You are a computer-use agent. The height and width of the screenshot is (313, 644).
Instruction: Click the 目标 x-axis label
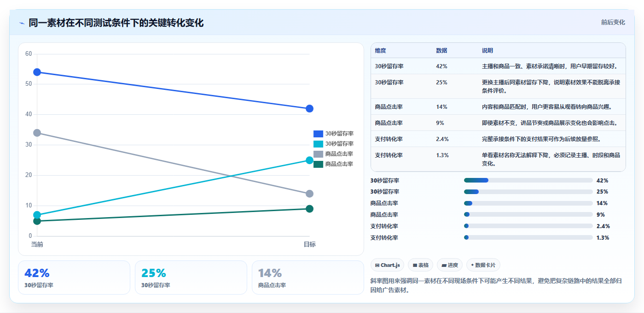click(x=309, y=244)
